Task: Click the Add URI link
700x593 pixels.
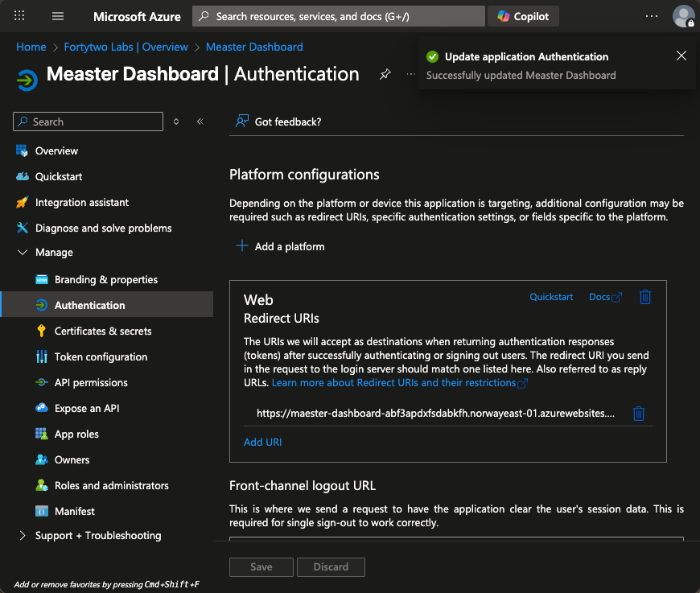Action: coord(262,442)
